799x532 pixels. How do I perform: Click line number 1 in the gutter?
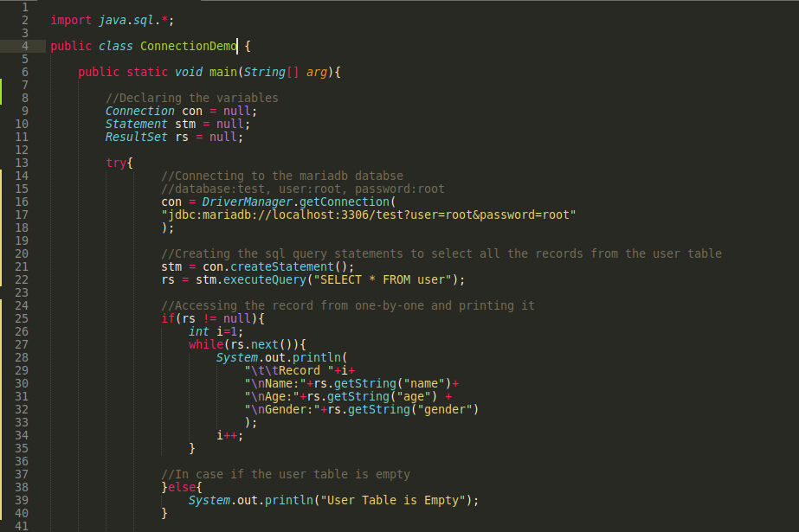pyautogui.click(x=25, y=8)
